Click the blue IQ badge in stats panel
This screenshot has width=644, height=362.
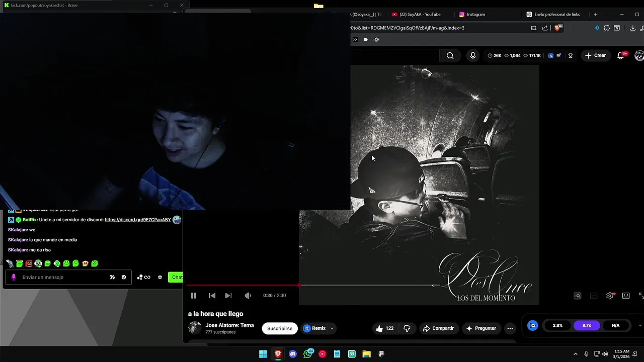pos(532,325)
